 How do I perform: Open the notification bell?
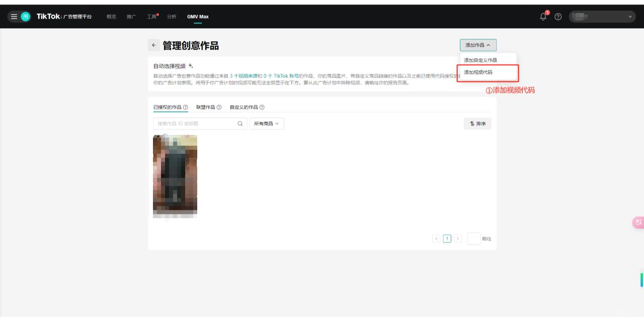(543, 17)
